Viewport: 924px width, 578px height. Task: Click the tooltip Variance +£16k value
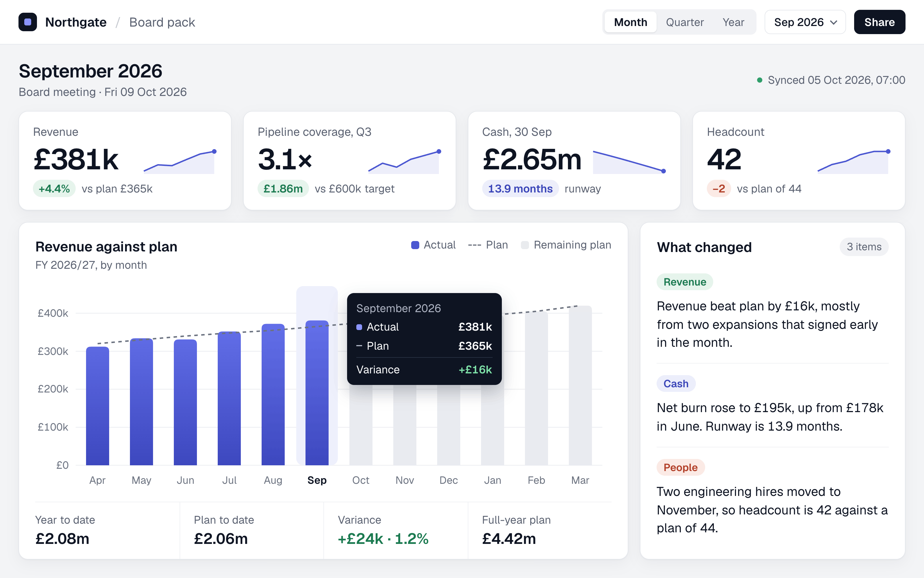pyautogui.click(x=475, y=370)
